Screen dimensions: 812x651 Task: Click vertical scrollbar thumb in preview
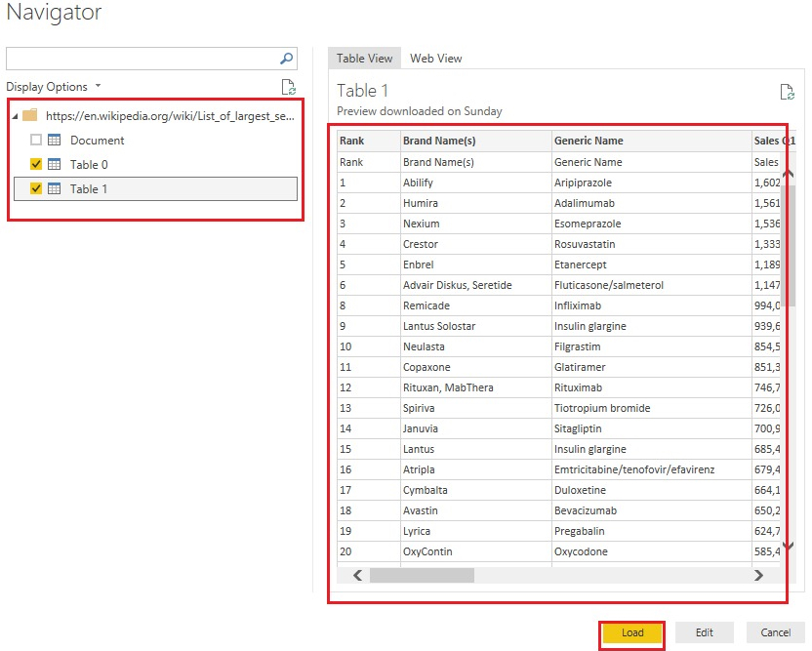click(791, 245)
